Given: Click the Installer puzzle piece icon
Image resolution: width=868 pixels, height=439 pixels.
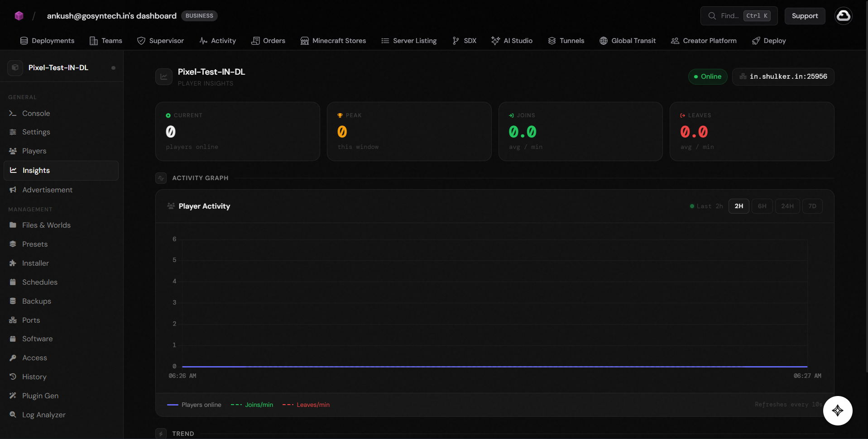Looking at the screenshot, I should [x=13, y=263].
